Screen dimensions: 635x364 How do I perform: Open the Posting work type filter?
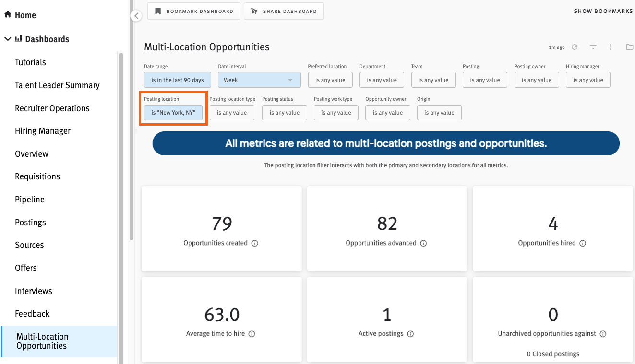(x=336, y=113)
